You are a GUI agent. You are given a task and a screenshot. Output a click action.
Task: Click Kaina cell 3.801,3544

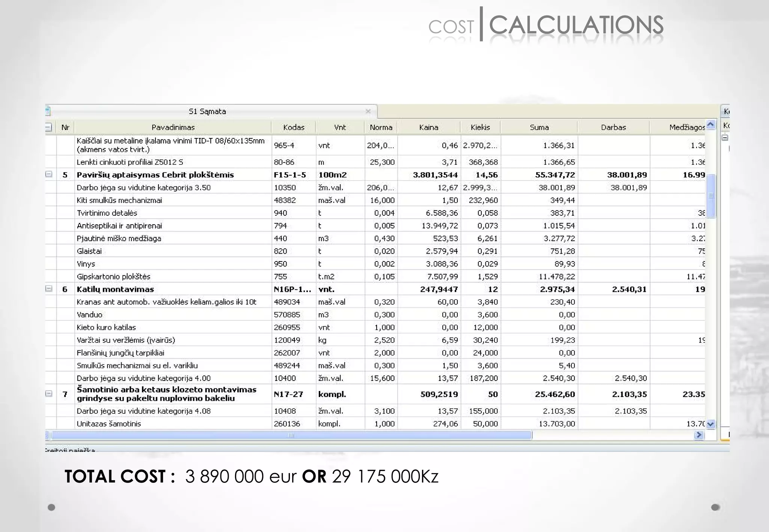coord(429,175)
